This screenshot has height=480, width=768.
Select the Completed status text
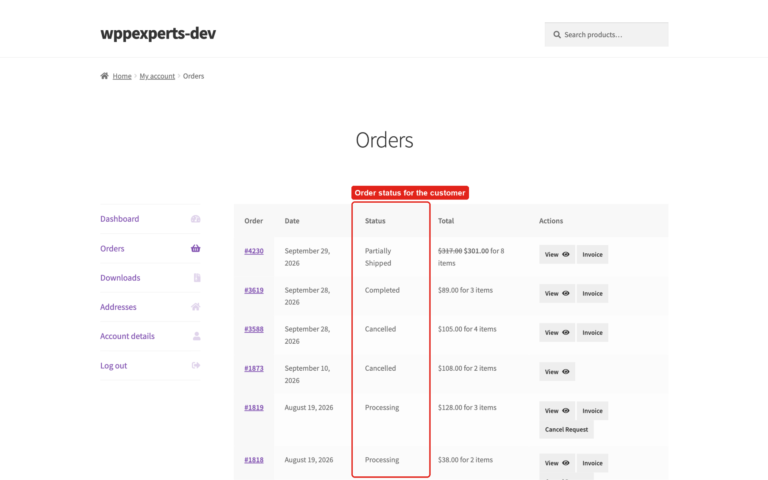click(x=382, y=290)
